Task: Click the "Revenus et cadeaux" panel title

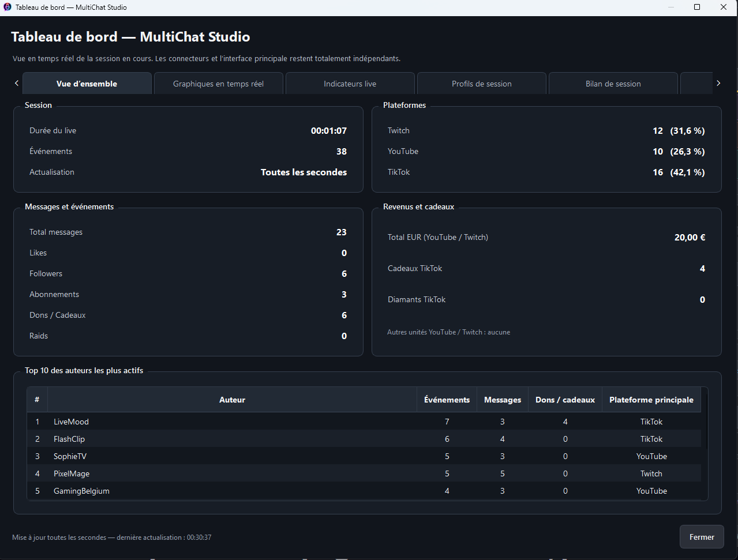Action: pos(419,207)
